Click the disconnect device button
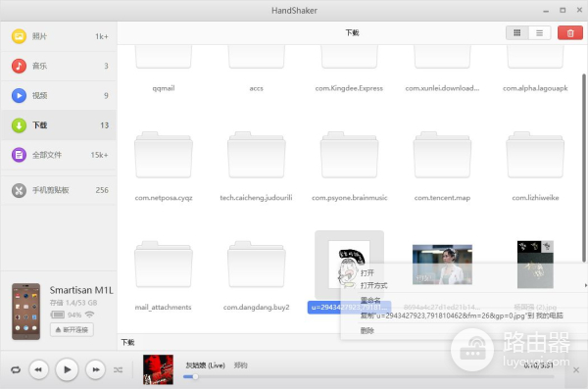Image resolution: width=588 pixels, height=389 pixels. tap(72, 330)
